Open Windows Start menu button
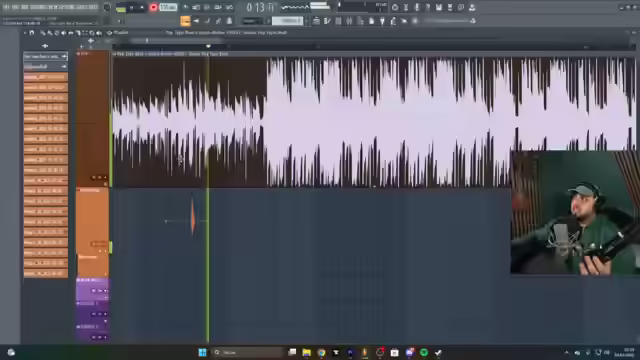 pos(202,352)
